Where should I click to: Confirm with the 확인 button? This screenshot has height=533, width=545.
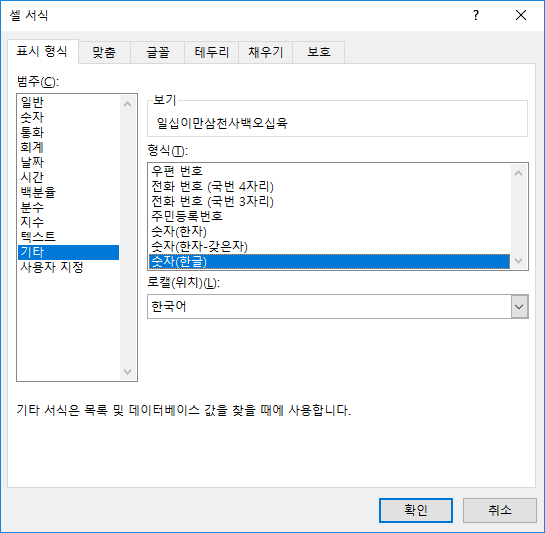(416, 510)
